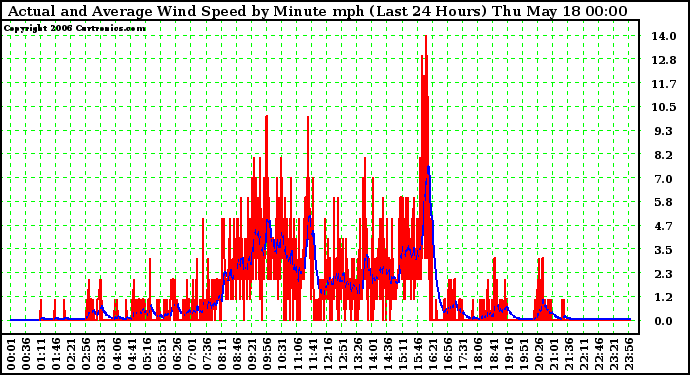Click the 03:31 time label
This screenshot has height=375, width=690.
tap(101, 354)
